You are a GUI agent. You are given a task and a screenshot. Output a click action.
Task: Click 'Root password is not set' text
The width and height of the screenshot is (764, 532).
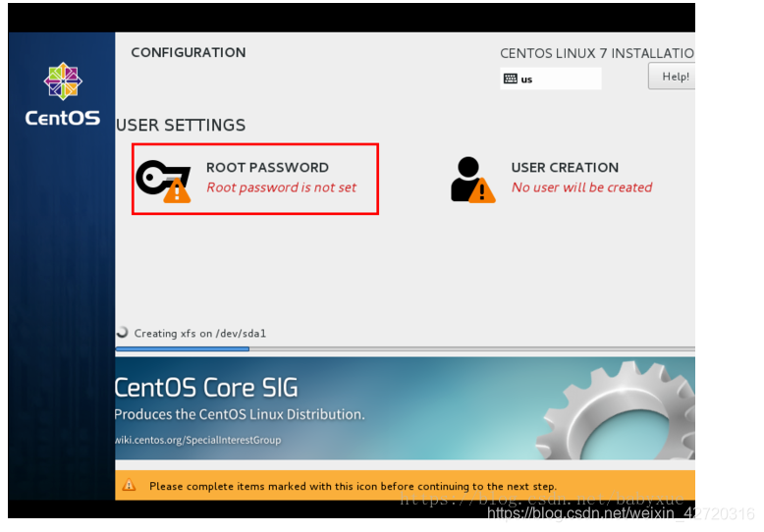[x=281, y=187]
